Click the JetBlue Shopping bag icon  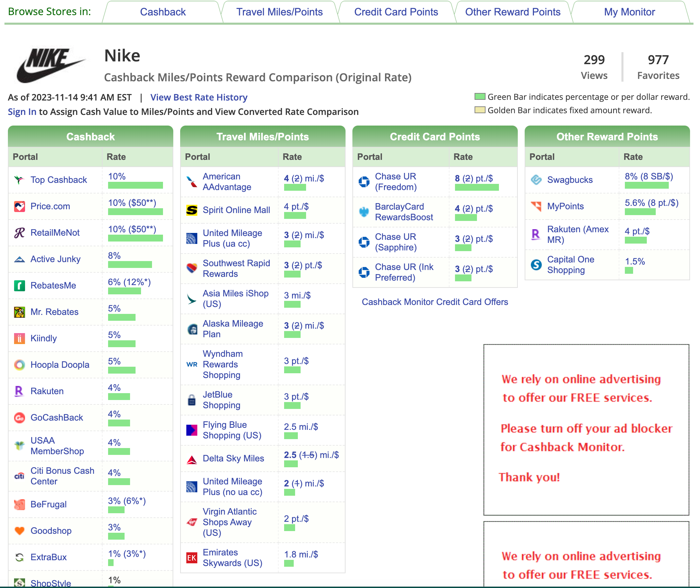tap(192, 400)
